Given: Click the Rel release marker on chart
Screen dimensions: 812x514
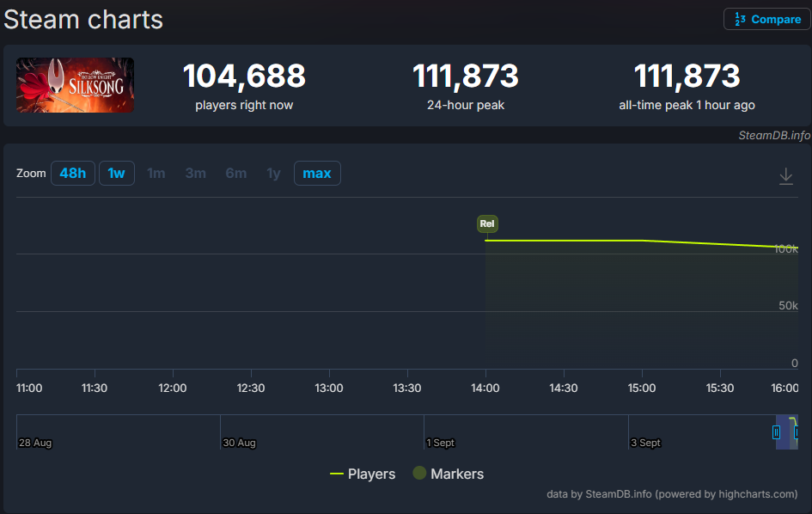Looking at the screenshot, I should click(x=487, y=223).
